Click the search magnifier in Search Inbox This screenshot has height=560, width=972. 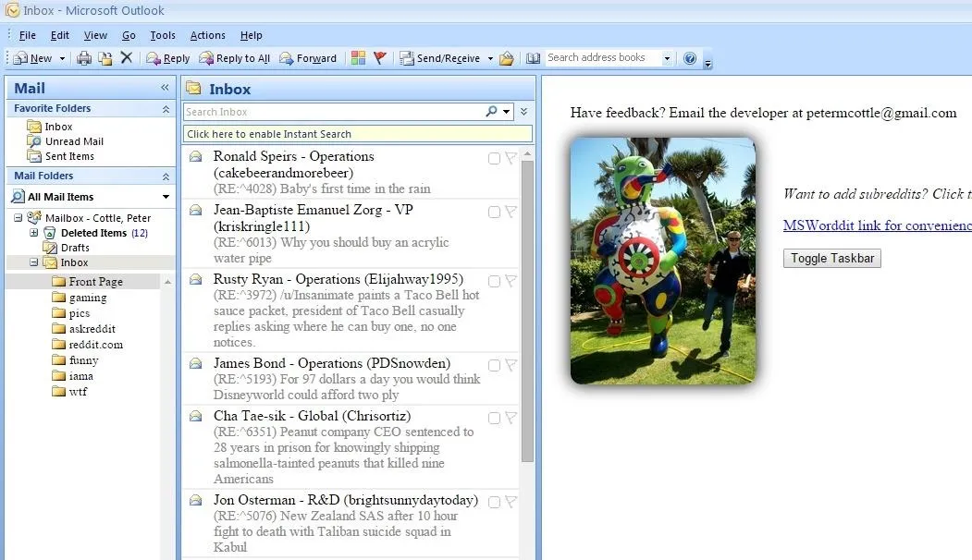(x=492, y=111)
